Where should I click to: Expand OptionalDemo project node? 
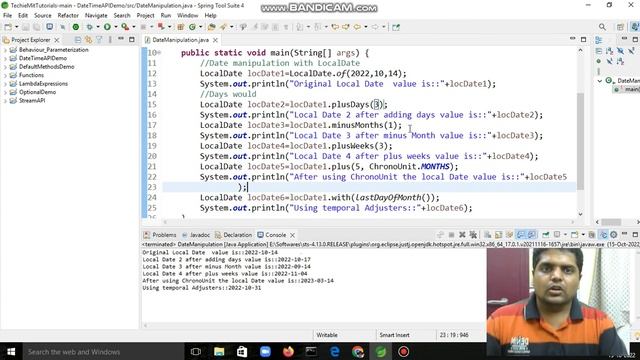click(5, 92)
